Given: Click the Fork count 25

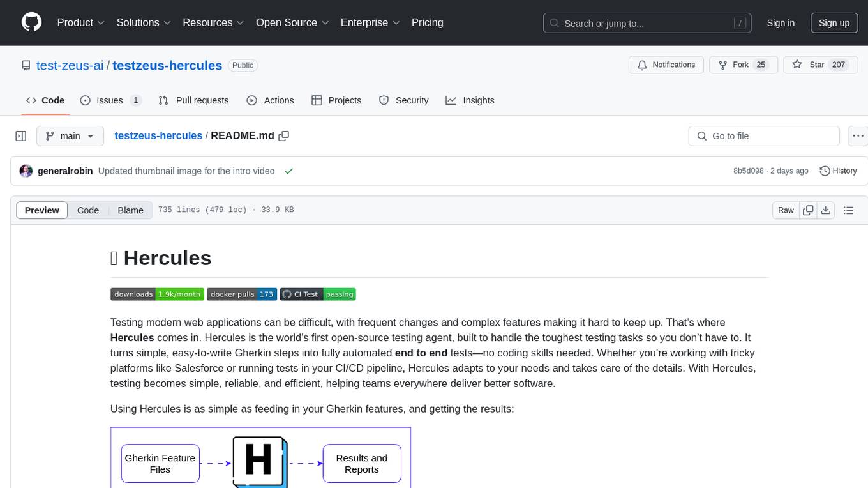Looking at the screenshot, I should tap(761, 65).
